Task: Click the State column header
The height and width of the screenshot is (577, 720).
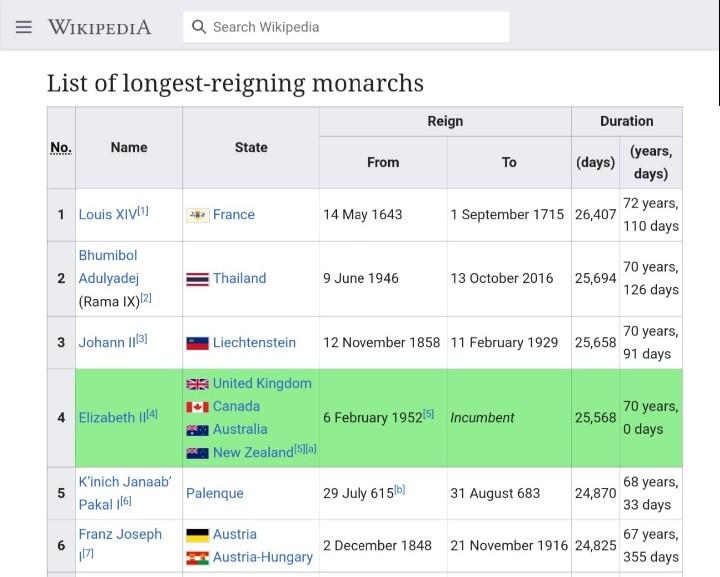Action: point(251,147)
